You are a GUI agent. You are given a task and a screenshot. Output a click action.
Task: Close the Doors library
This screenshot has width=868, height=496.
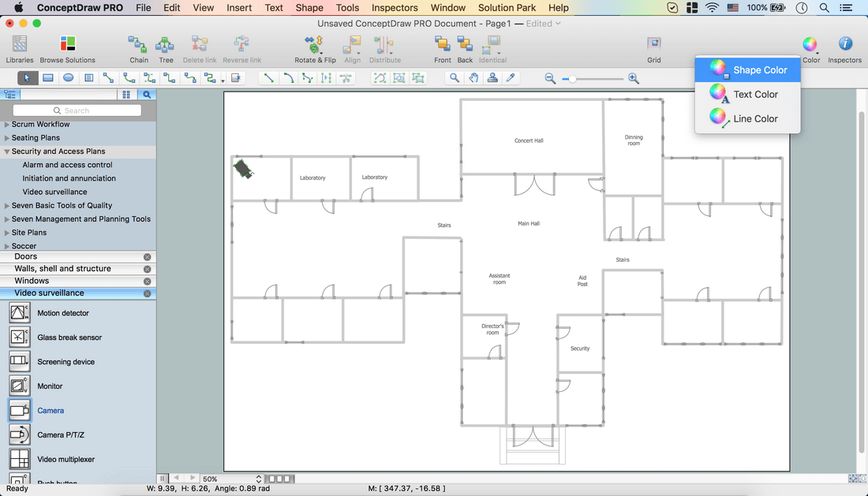pyautogui.click(x=147, y=257)
